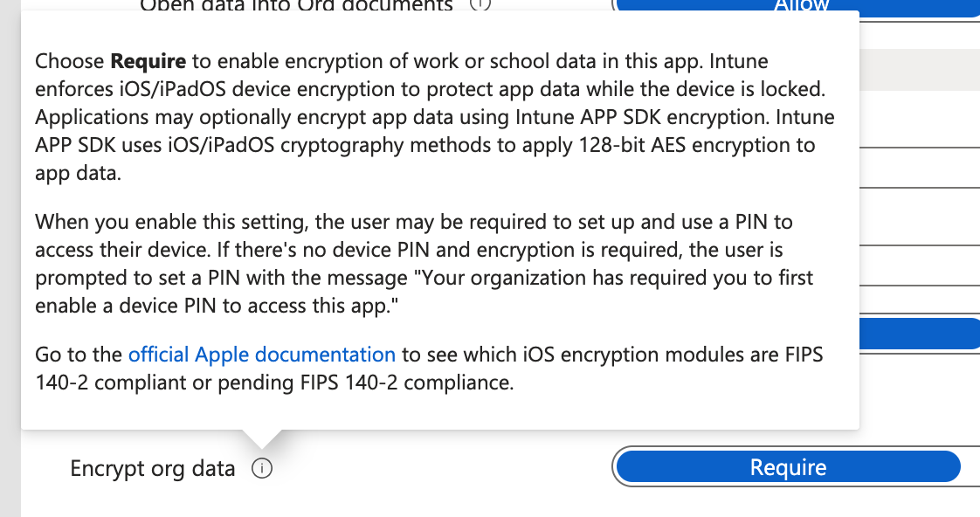Click the info icon next to Open data into Org documents
Image resolution: width=980 pixels, height=517 pixels.
tap(477, 5)
